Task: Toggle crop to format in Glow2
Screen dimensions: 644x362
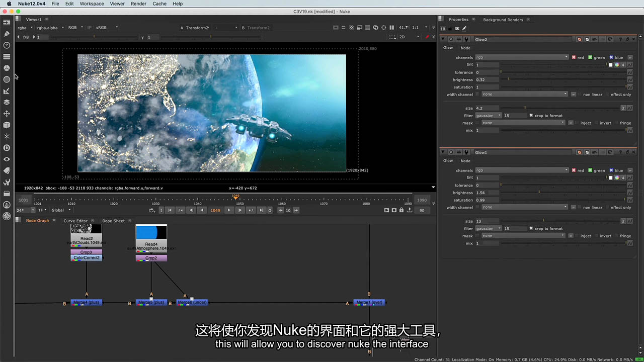Action: 531,116
